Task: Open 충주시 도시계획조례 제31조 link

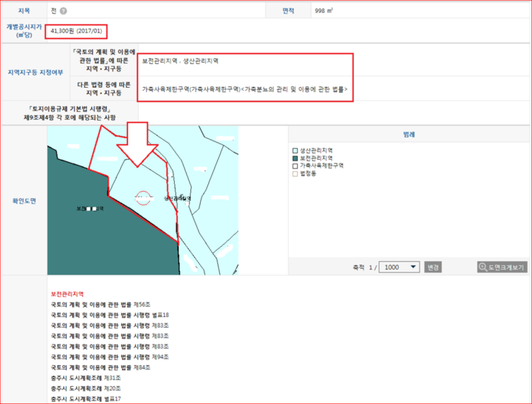Action: [x=86, y=378]
